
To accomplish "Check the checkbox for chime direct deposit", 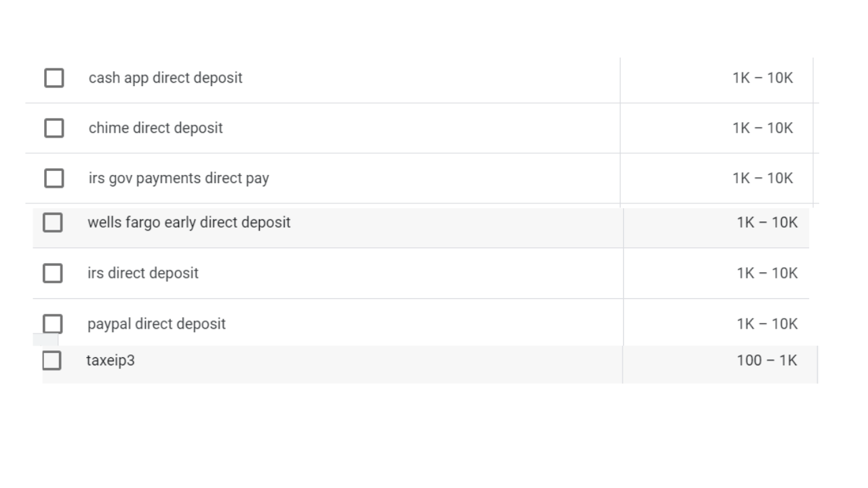I will pos(54,127).
